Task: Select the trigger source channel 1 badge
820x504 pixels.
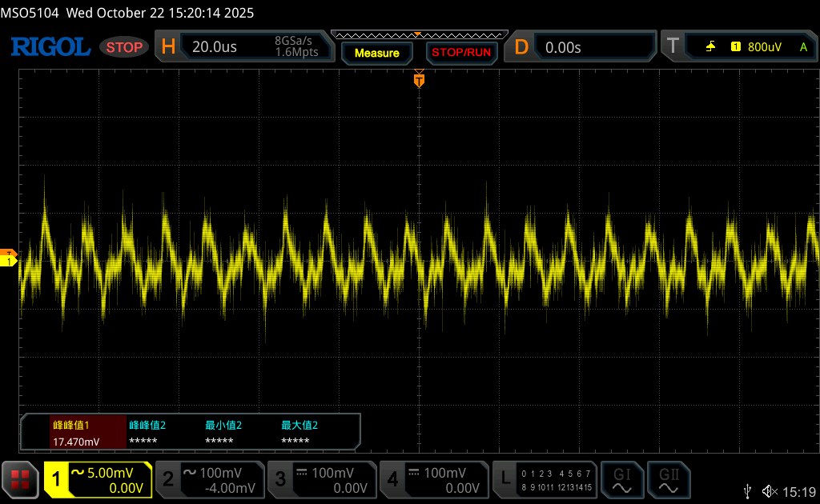Action: click(x=736, y=47)
